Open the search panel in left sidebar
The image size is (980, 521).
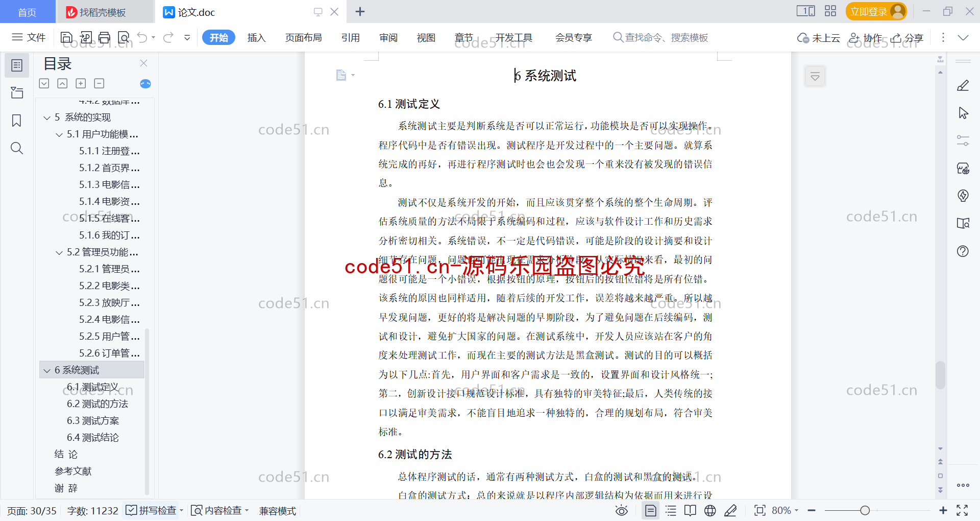tap(17, 148)
